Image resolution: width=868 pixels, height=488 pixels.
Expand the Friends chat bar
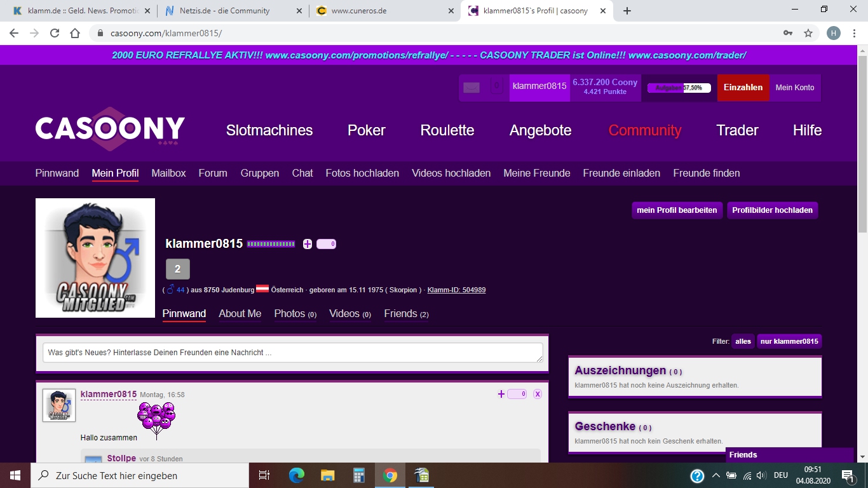[x=789, y=455]
